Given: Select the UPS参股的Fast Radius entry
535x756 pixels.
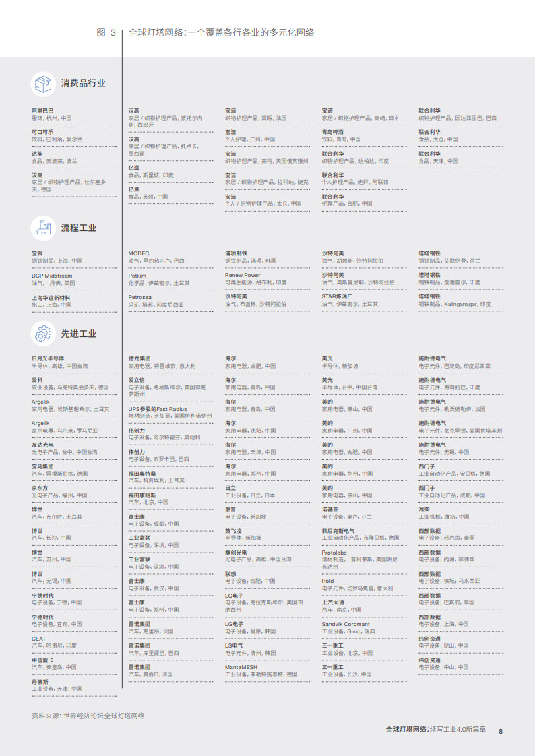Looking at the screenshot, I should pyautogui.click(x=170, y=412).
